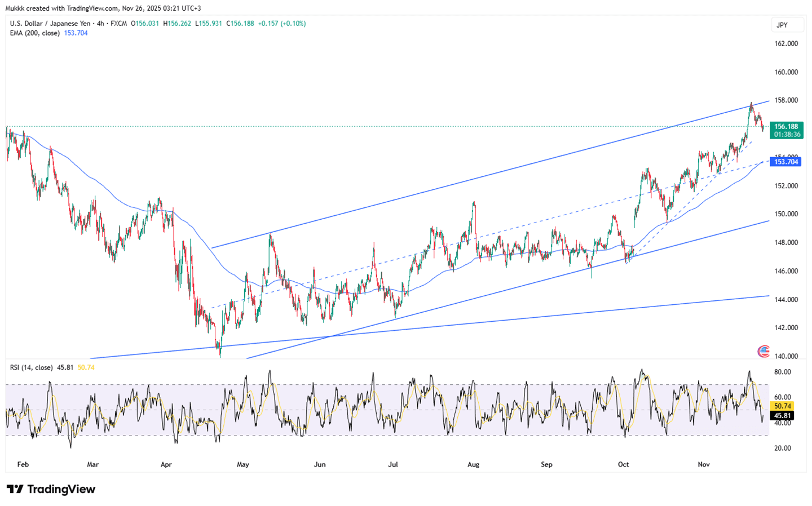Screen dimensions: 812x506
Task: Click the FXCM exchange label
Action: tap(118, 24)
